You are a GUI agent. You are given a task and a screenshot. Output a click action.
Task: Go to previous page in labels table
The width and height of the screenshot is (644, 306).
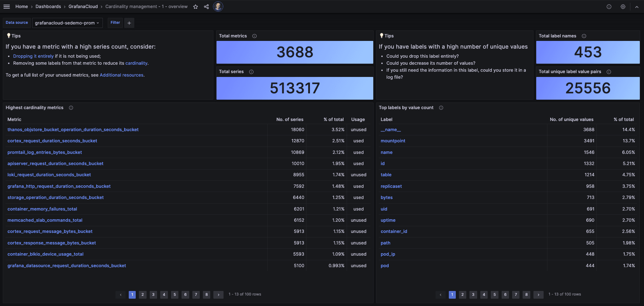click(x=440, y=294)
